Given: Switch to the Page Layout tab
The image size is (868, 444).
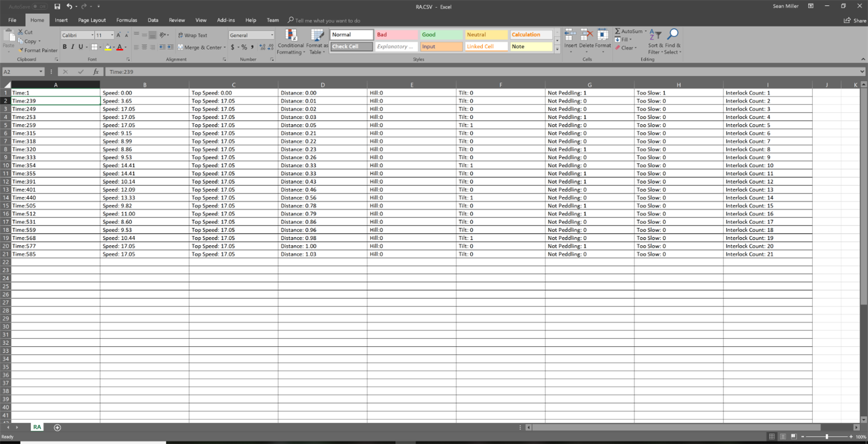Looking at the screenshot, I should click(92, 20).
